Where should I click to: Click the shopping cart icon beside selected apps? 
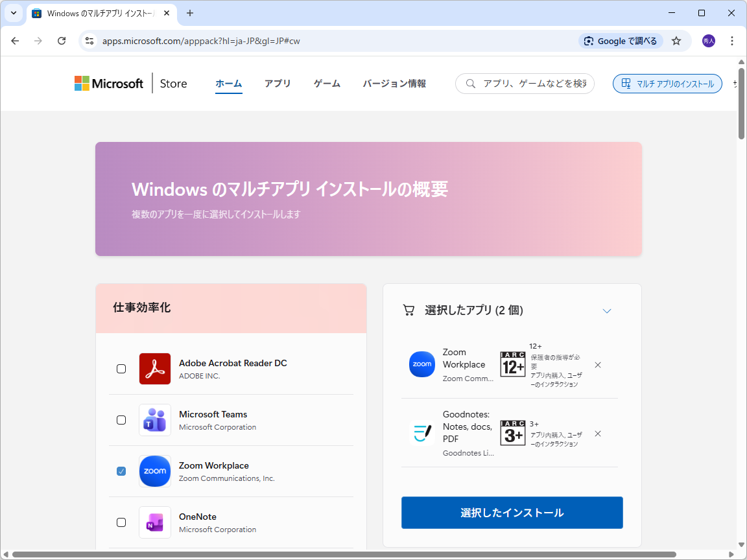[x=409, y=310]
